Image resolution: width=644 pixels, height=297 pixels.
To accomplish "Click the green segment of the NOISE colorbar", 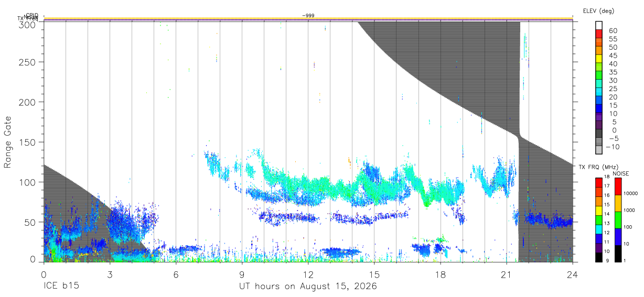I will pyautogui.click(x=618, y=219).
